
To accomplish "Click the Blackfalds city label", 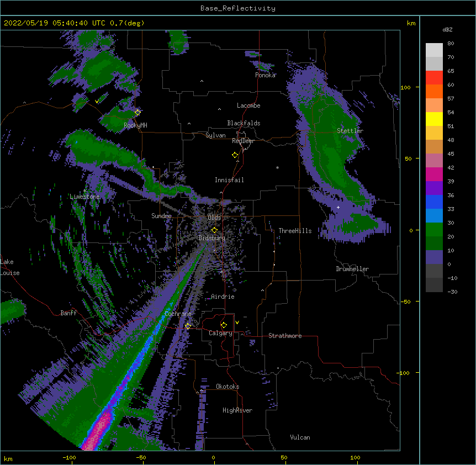I will tap(244, 123).
